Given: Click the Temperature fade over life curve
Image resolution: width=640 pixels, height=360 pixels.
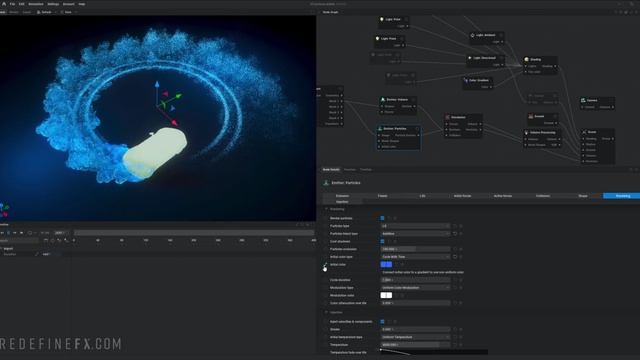Looking at the screenshot, I should (x=434, y=352).
